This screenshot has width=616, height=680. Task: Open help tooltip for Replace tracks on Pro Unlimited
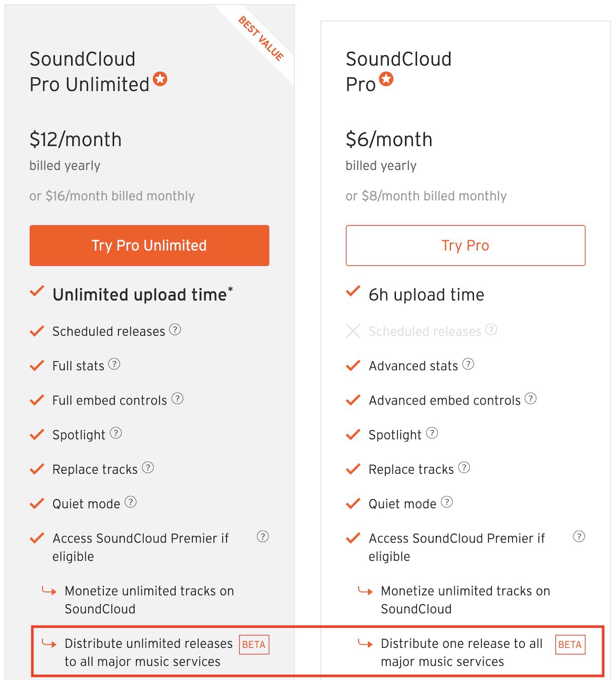(148, 468)
